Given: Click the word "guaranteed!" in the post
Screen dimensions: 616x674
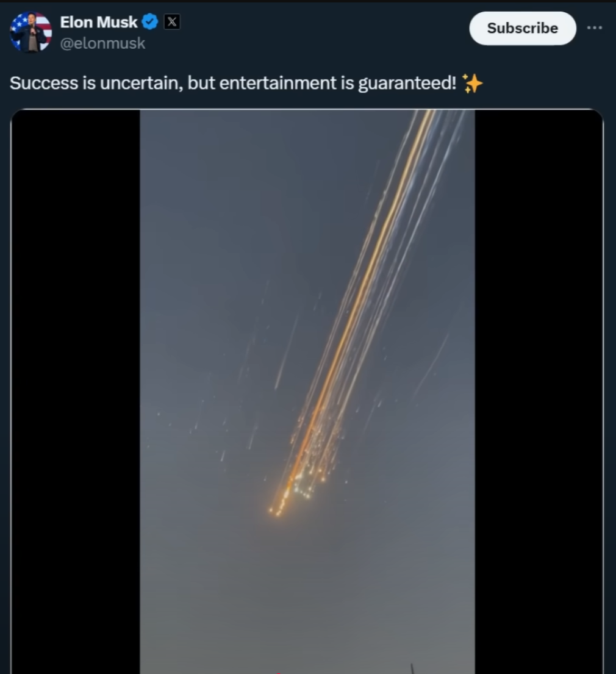Looking at the screenshot, I should point(407,84).
